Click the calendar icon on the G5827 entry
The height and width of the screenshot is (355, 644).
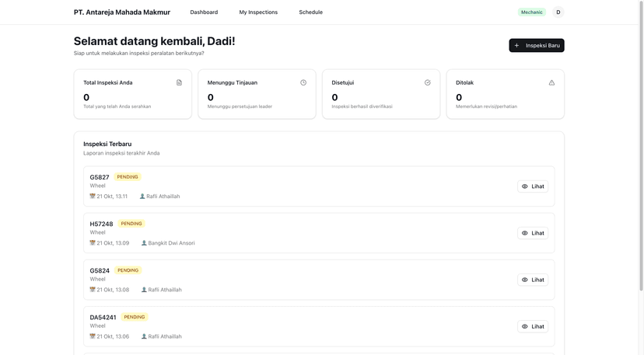tap(93, 197)
